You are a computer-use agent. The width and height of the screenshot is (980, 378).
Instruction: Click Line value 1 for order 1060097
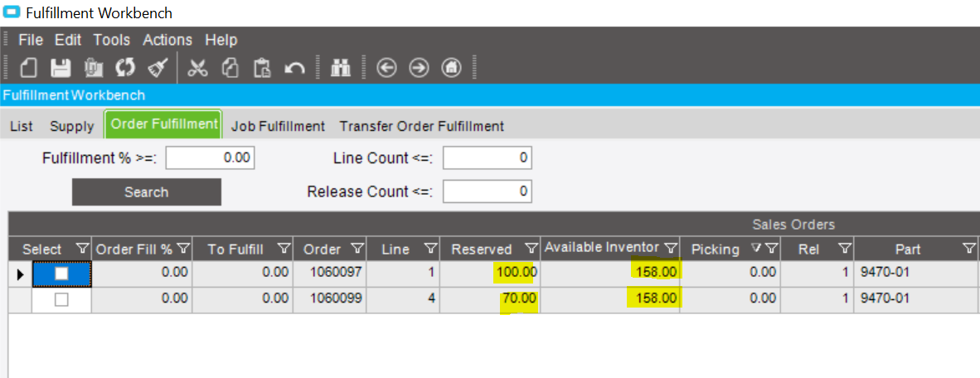click(403, 274)
